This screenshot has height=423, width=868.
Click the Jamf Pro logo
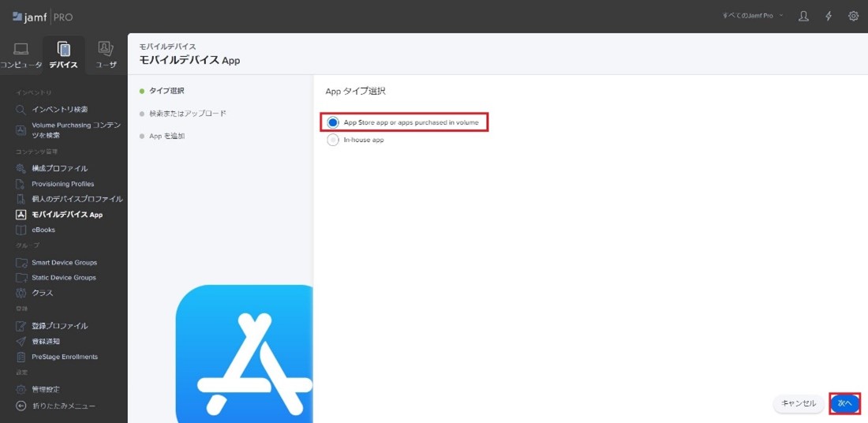pos(42,17)
